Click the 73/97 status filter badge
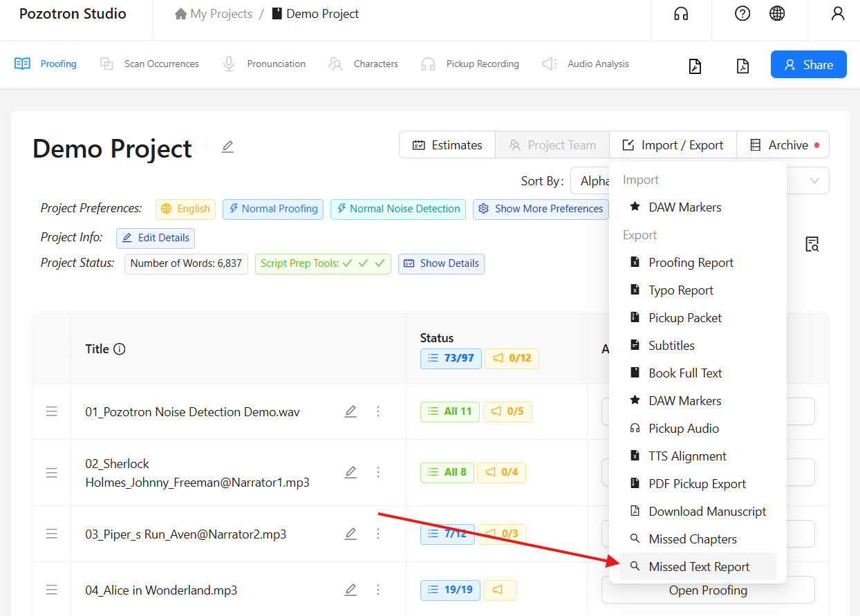Image resolution: width=860 pixels, height=616 pixels. [x=451, y=358]
